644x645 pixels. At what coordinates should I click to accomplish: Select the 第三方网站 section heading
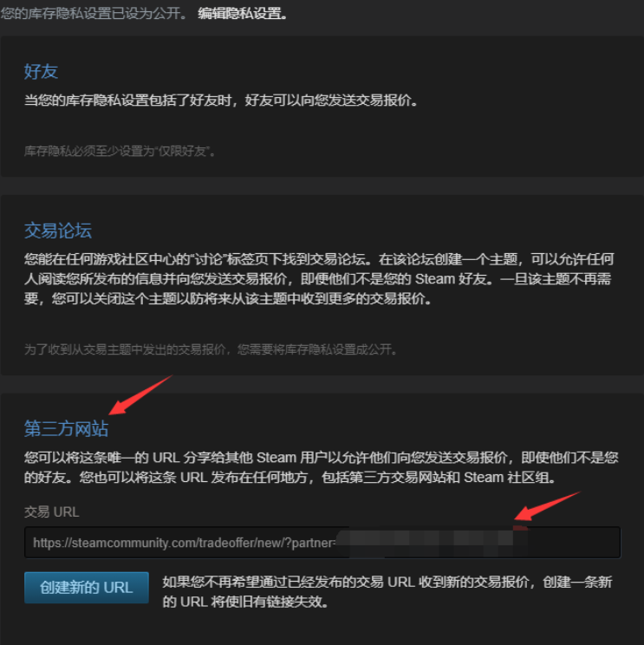coord(66,428)
